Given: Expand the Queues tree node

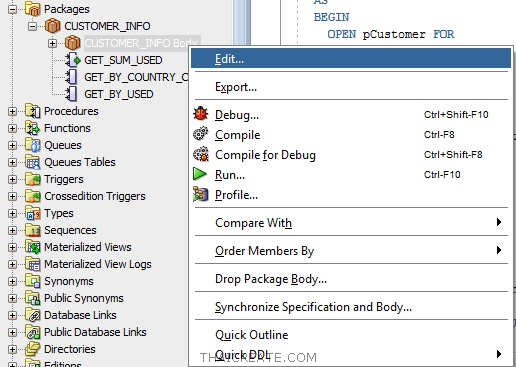Looking at the screenshot, I should pos(12,145).
